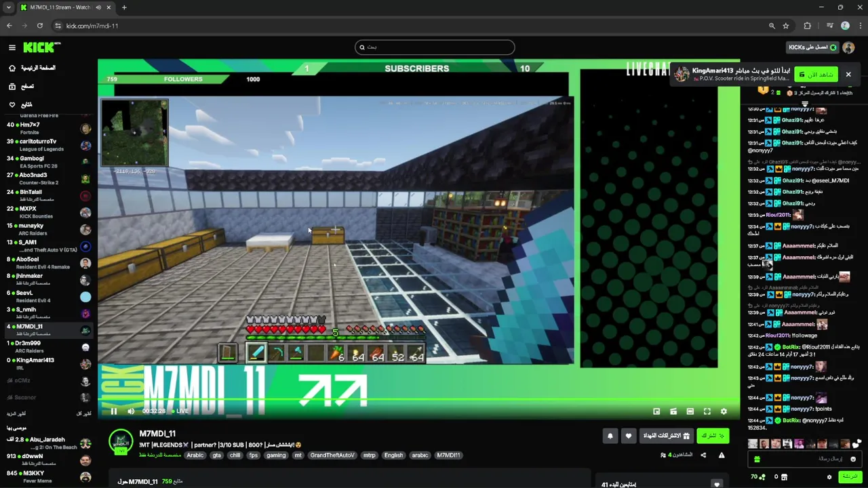Dismiss the KingAmari413 live notification
Screen dimensions: 868x488
pos(848,75)
